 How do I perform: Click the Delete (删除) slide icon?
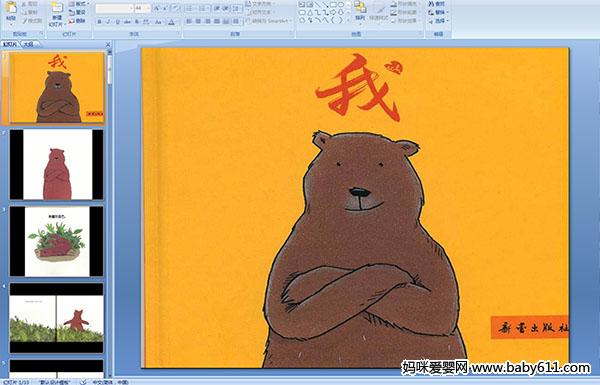tap(72, 21)
